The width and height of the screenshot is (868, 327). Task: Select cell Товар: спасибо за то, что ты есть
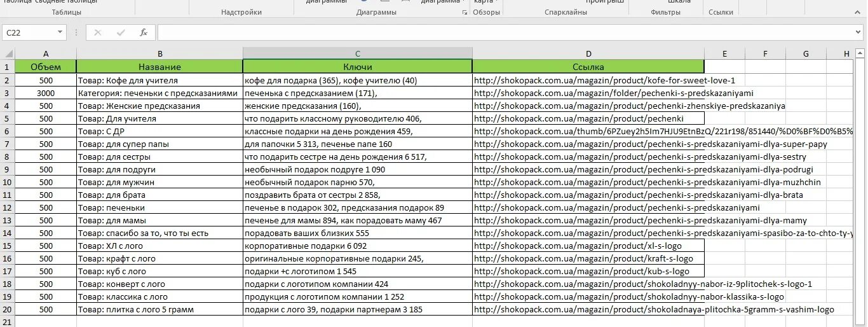pyautogui.click(x=160, y=233)
